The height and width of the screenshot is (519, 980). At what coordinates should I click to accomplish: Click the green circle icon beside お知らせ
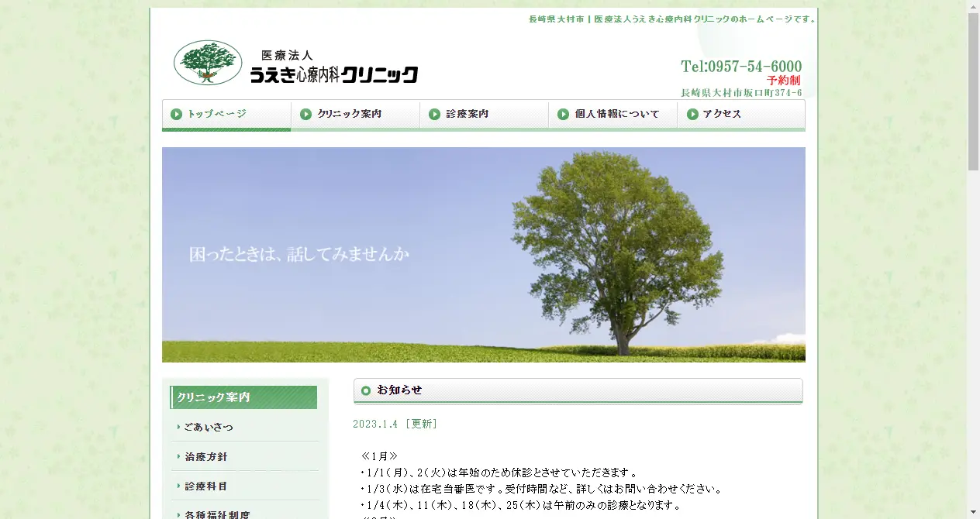365,390
